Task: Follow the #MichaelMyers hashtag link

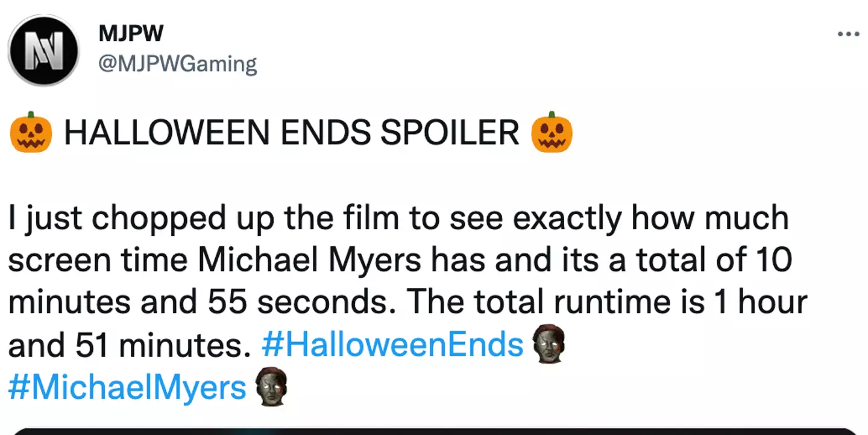Action: (128, 387)
